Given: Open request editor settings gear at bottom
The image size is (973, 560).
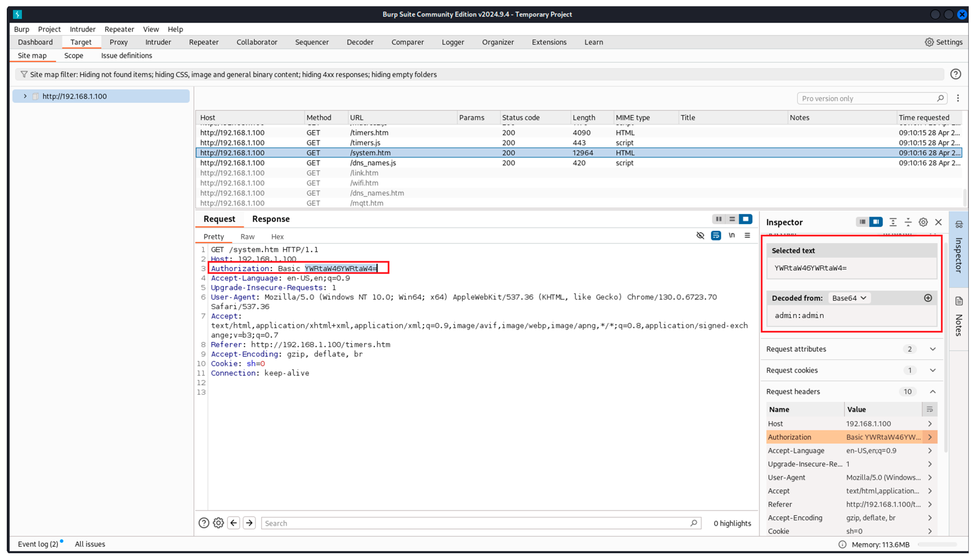Looking at the screenshot, I should [218, 523].
